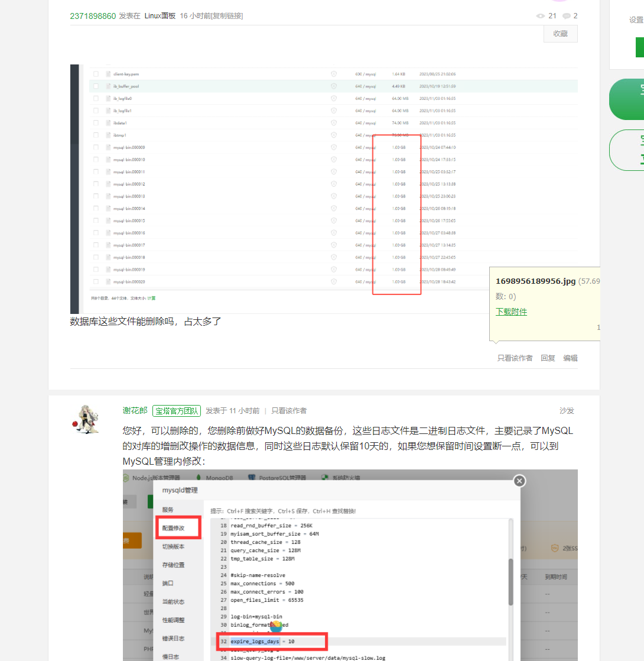Select the reply paragraph starting 您好，可以删除的
Image resolution: width=644 pixels, height=661 pixels.
pyautogui.click(x=348, y=446)
